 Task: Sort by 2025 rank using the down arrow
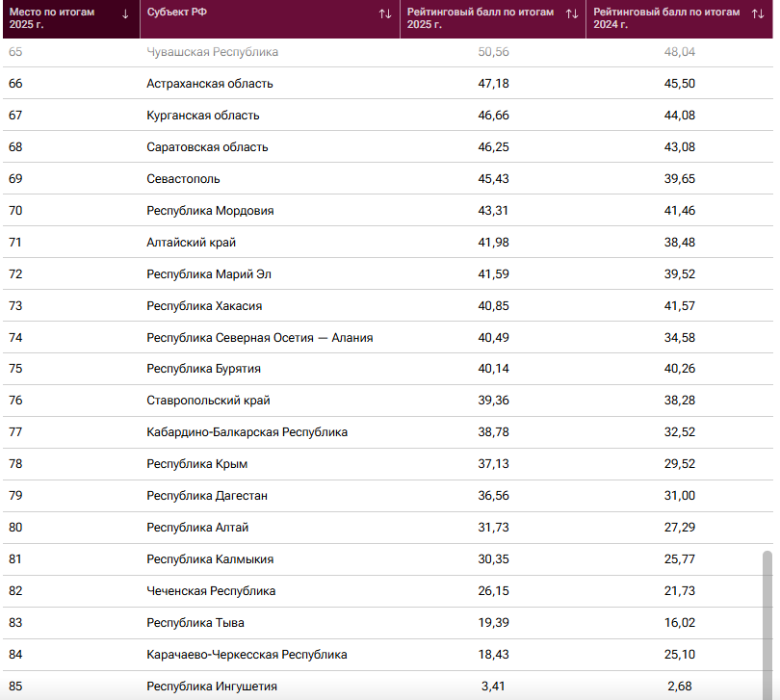tap(125, 14)
